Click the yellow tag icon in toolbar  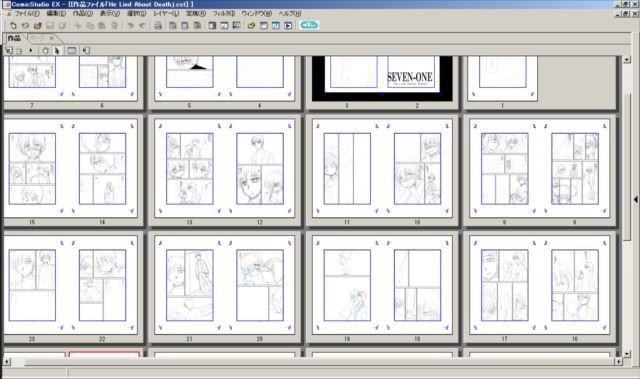(x=251, y=25)
